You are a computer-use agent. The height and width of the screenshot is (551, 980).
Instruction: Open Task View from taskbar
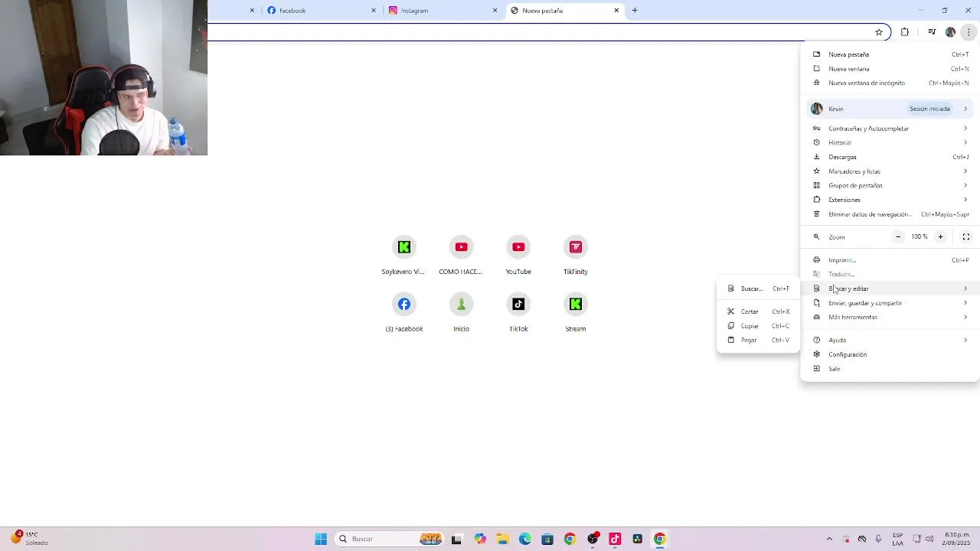(x=457, y=539)
